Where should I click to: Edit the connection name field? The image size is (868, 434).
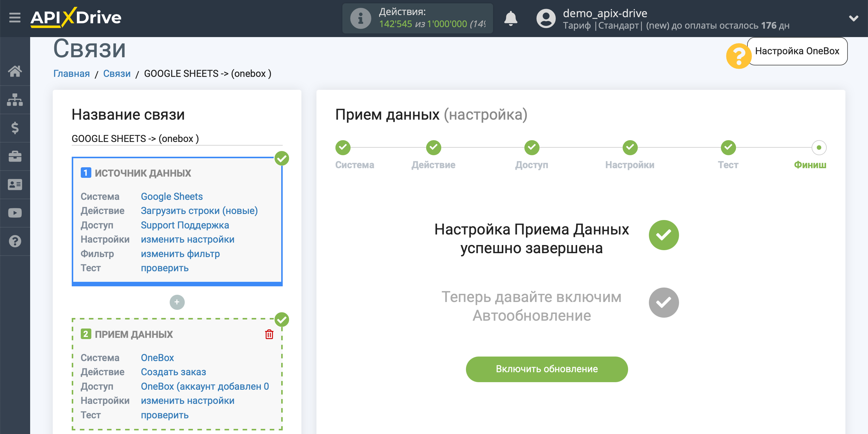(x=177, y=139)
